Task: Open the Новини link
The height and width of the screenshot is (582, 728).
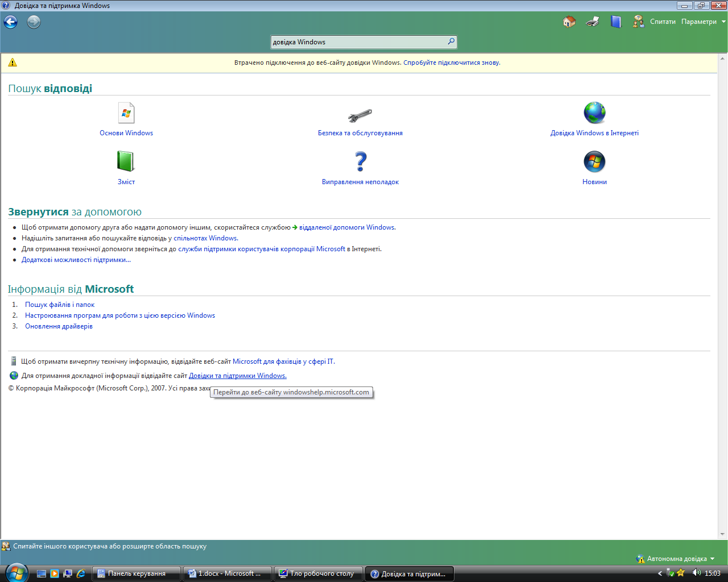Action: pos(594,182)
